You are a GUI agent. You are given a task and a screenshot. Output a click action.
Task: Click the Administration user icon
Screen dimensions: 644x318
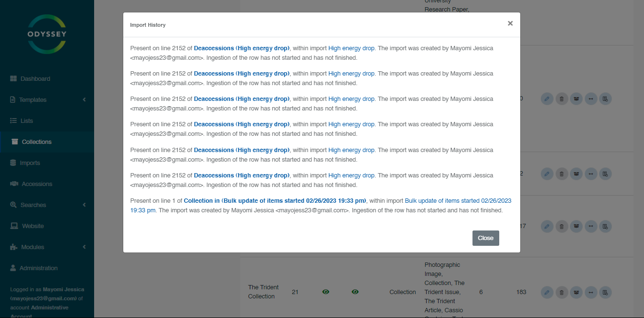[x=13, y=268]
